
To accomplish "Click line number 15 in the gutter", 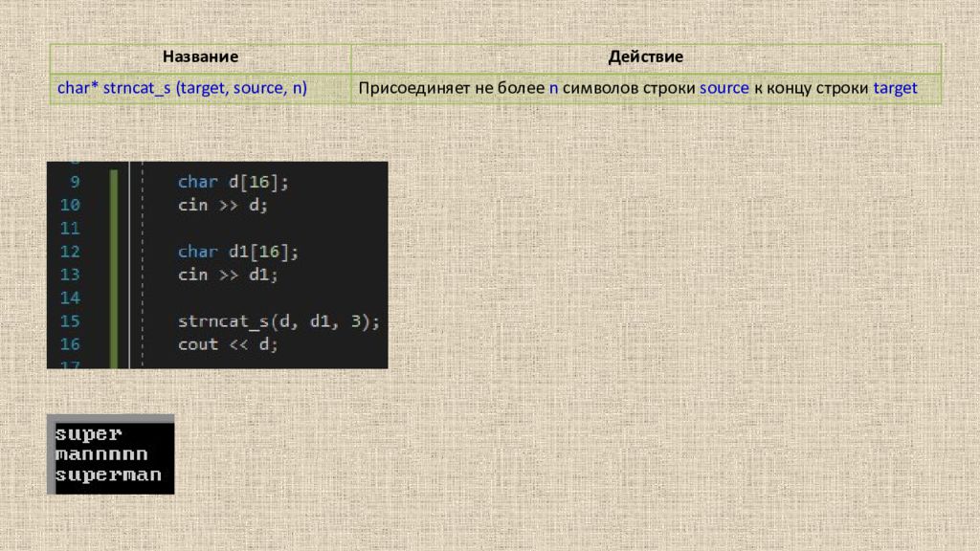I will click(x=70, y=321).
